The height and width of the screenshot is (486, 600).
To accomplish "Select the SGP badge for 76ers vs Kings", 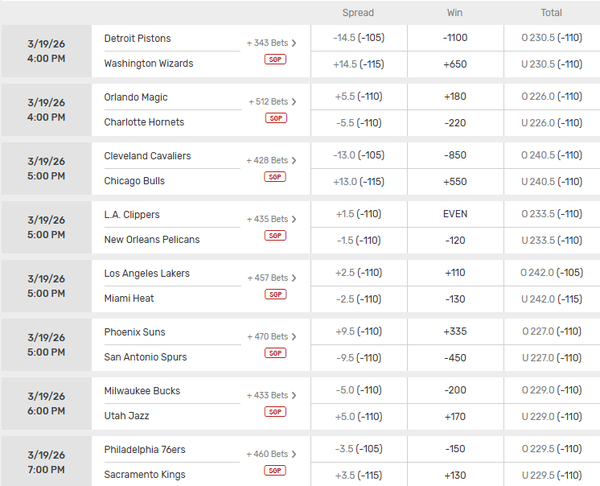I will 275,470.
